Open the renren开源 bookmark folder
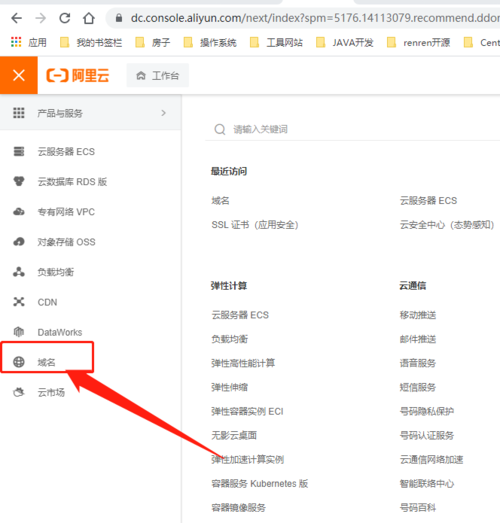Image resolution: width=500 pixels, height=523 pixels. 418,42
